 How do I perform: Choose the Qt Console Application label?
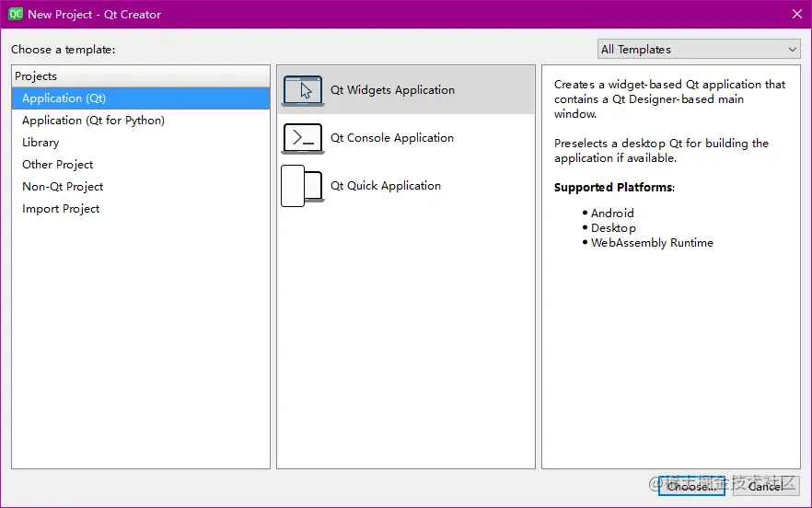392,138
